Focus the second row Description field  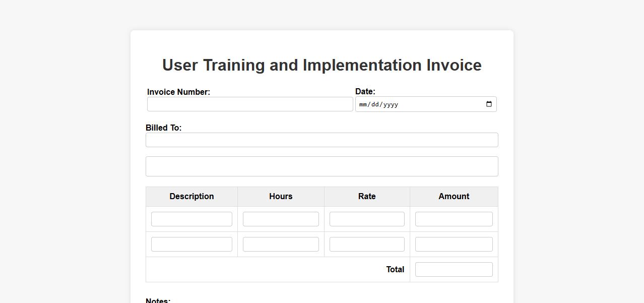[191, 245]
